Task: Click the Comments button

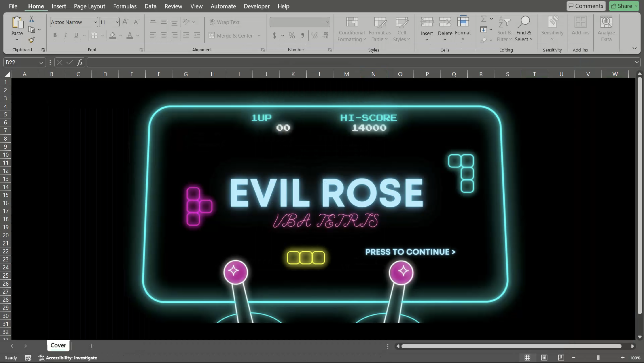Action: [586, 6]
